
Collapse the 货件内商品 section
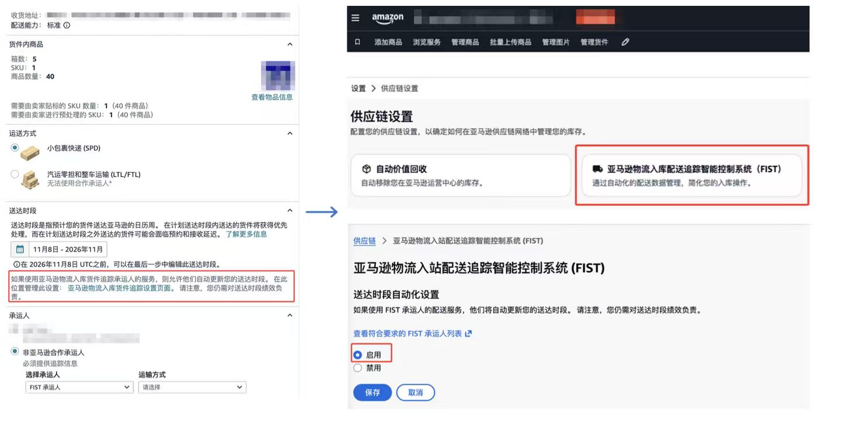(289, 44)
